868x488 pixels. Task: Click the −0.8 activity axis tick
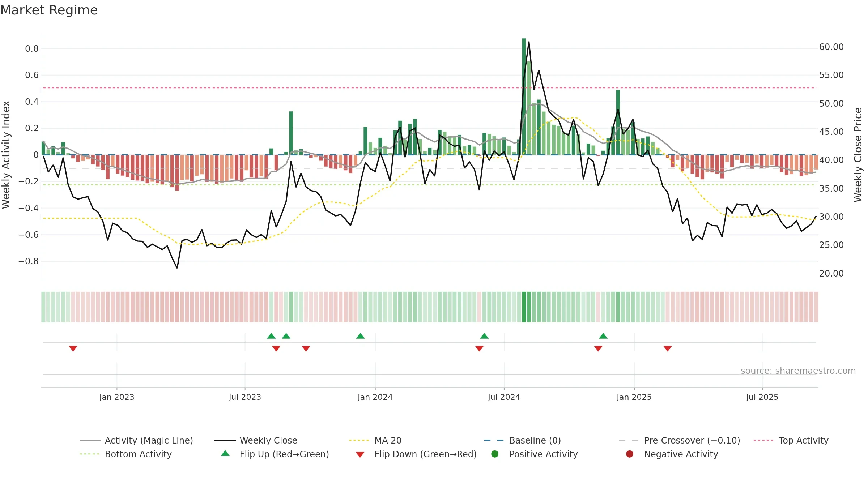coord(28,261)
